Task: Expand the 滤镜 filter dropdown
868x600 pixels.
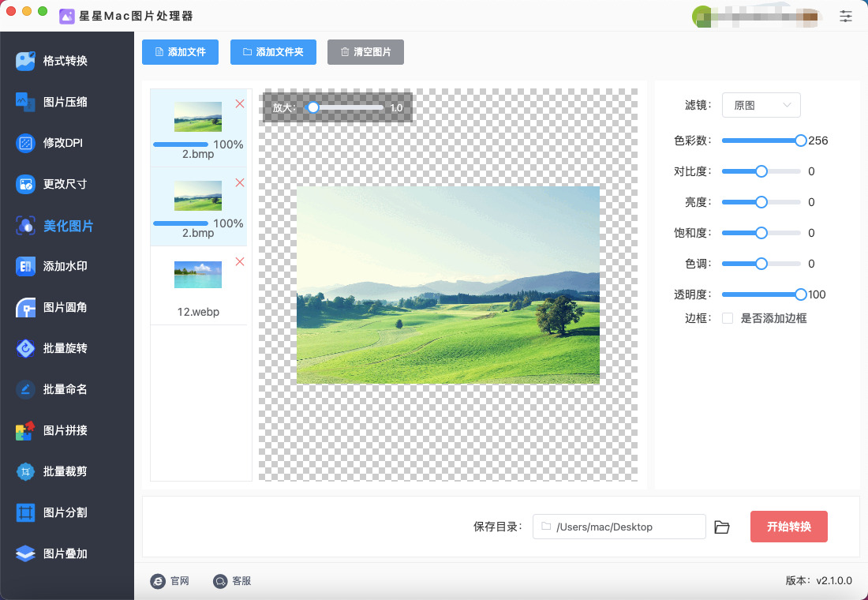Action: (761, 105)
